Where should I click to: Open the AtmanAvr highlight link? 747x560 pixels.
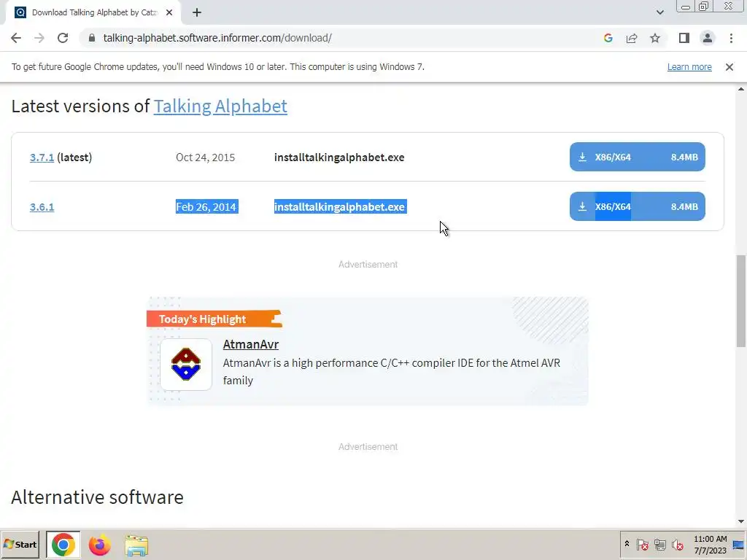[251, 344]
